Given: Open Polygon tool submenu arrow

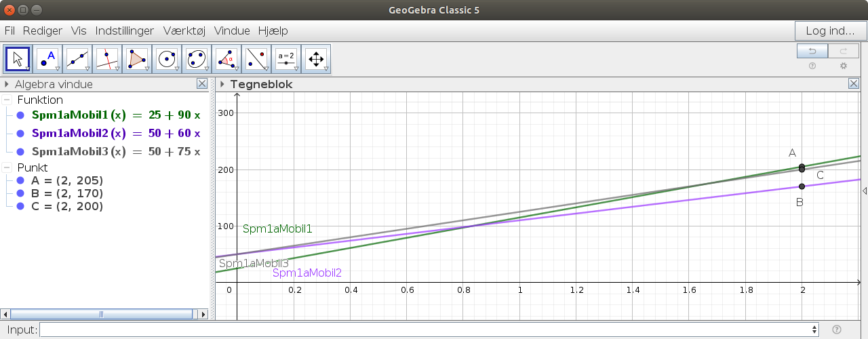Looking at the screenshot, I should 147,68.
